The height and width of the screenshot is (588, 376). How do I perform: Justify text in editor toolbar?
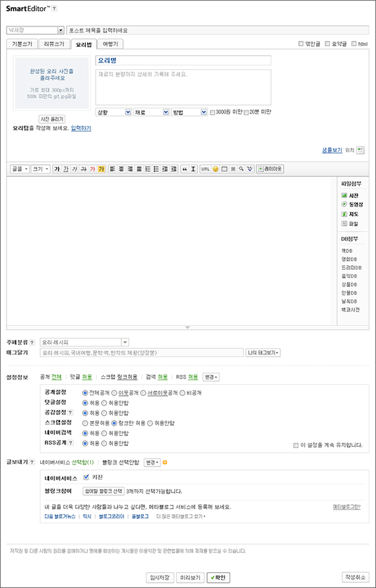139,169
